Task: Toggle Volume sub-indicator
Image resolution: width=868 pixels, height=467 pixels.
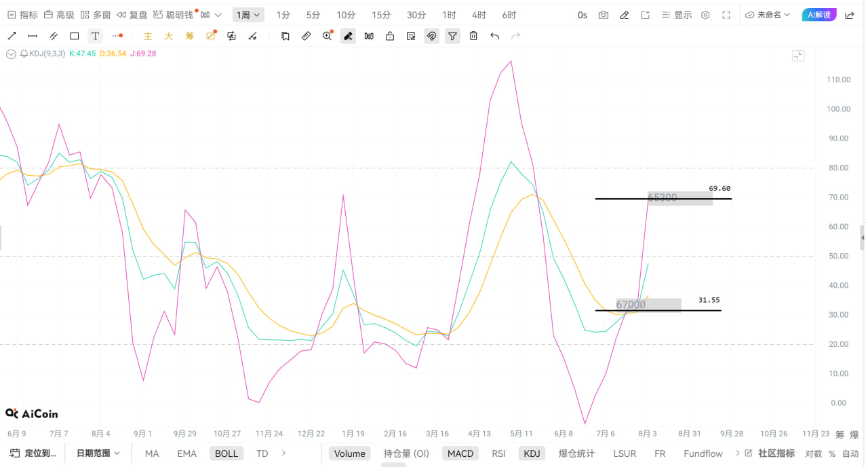Action: point(350,453)
